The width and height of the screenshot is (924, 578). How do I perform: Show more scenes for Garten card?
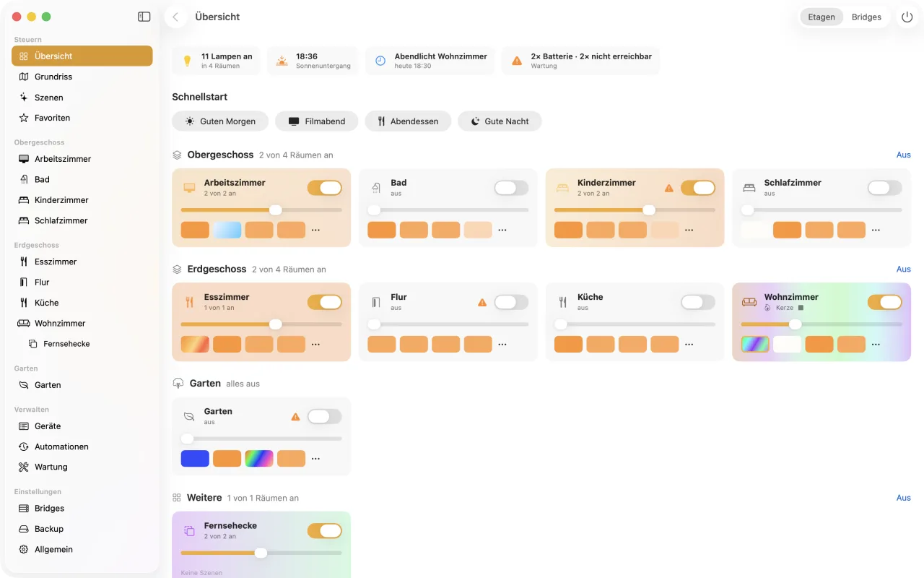coord(315,458)
